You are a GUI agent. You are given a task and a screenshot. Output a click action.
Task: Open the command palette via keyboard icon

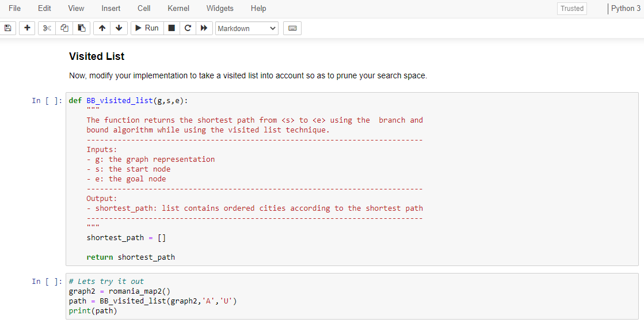292,28
